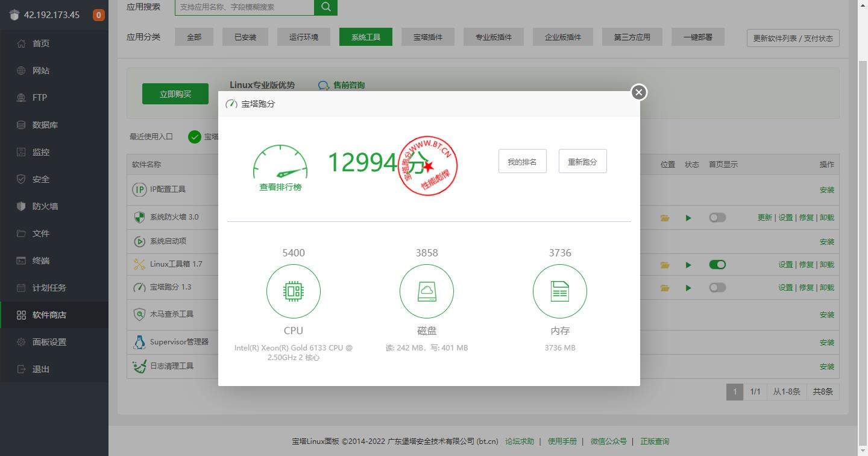Click the 立即购买 button
The image size is (868, 456).
tap(175, 93)
